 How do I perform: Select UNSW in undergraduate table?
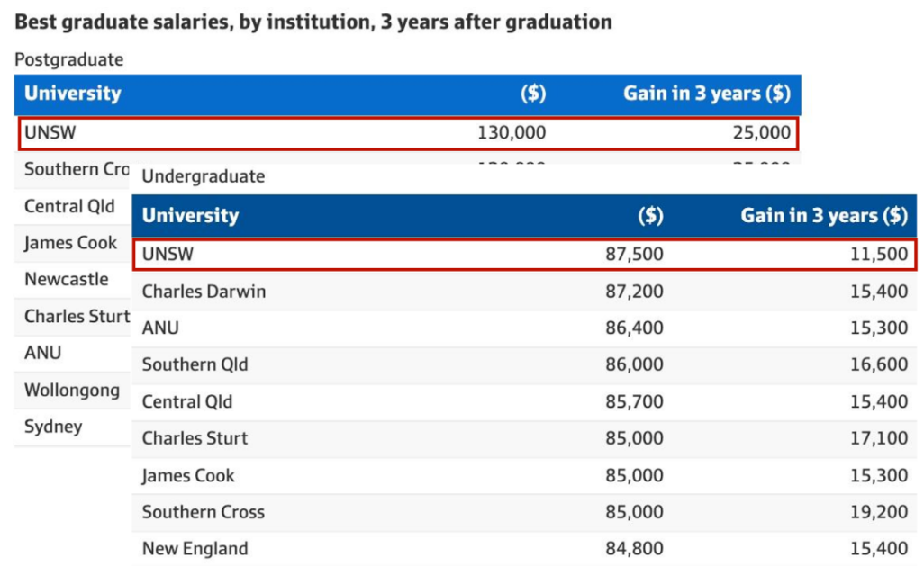(168, 255)
